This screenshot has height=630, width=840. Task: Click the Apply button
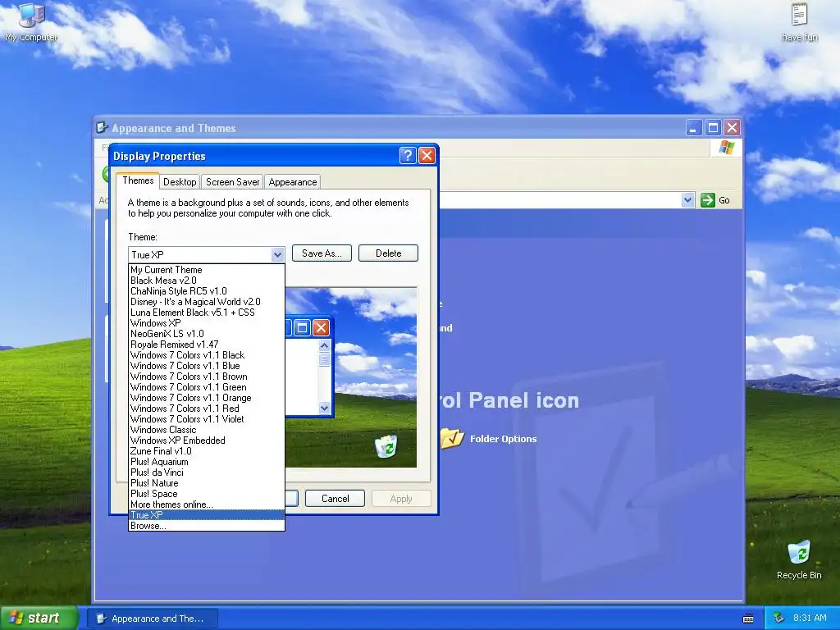[400, 499]
